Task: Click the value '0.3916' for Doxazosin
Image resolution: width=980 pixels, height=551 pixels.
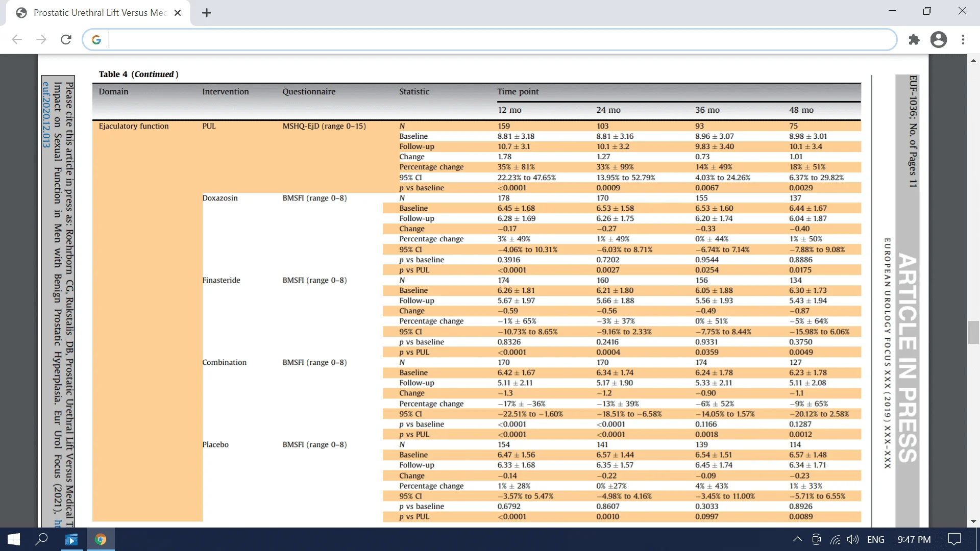Action: click(509, 260)
